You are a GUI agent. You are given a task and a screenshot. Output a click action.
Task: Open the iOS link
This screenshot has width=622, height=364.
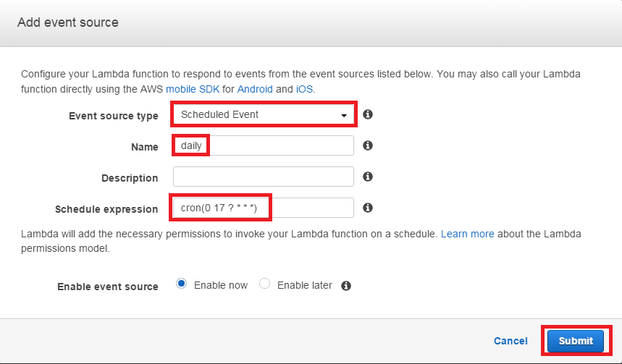point(304,89)
